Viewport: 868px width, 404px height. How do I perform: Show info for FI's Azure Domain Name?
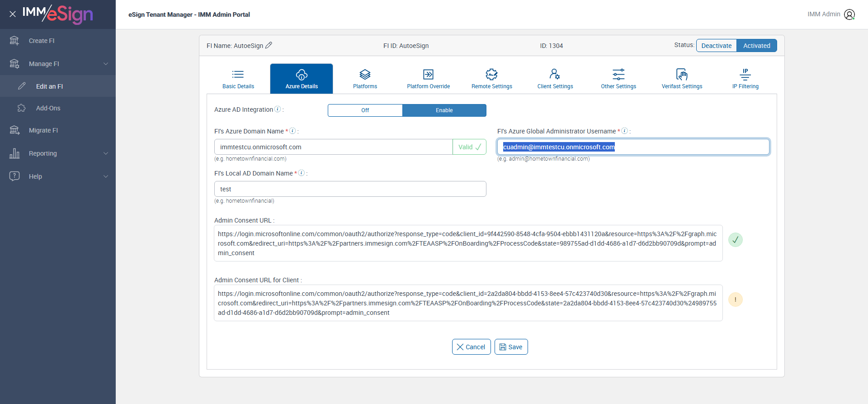tap(292, 131)
